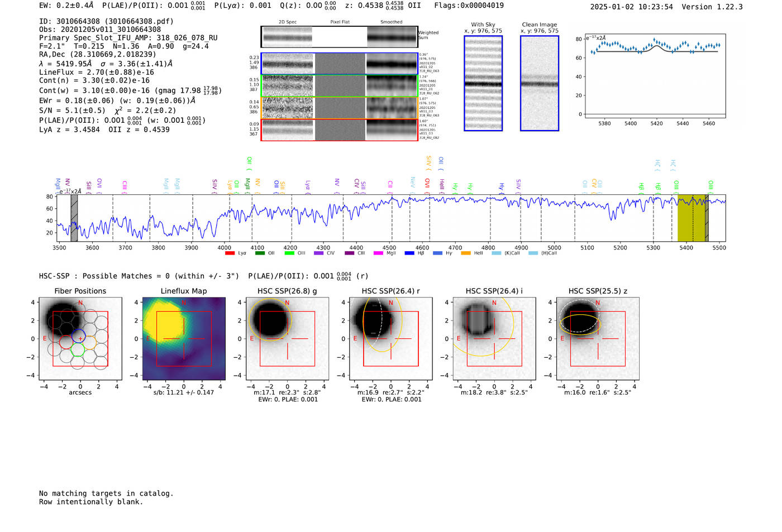Viewport: 782px width, 532px height.
Task: Click the blue fiber circle in Fiber Positions
Action: (79, 337)
